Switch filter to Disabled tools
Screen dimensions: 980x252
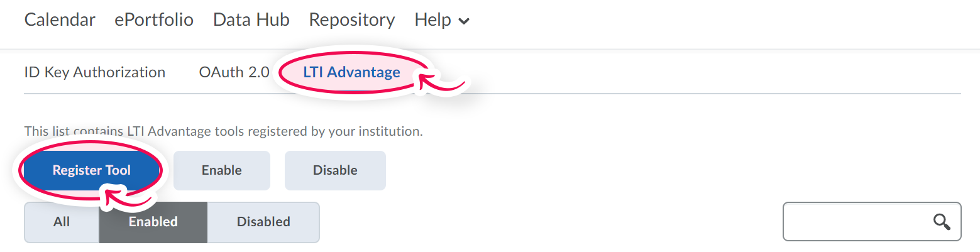(x=263, y=222)
